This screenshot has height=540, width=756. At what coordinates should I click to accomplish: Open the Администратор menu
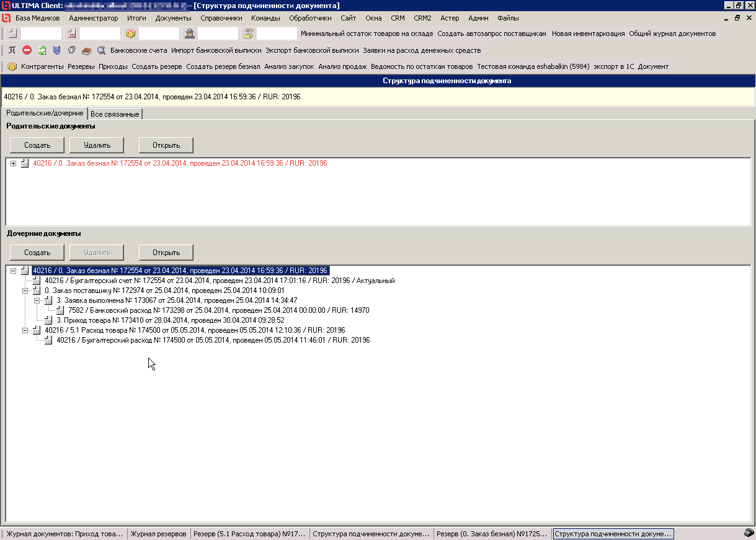94,18
